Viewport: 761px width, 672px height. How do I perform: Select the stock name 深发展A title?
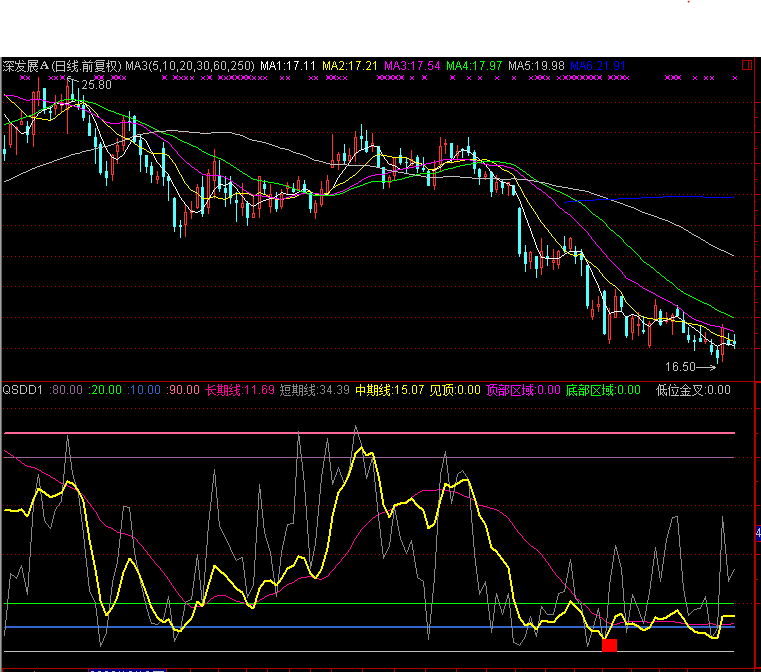coord(25,66)
